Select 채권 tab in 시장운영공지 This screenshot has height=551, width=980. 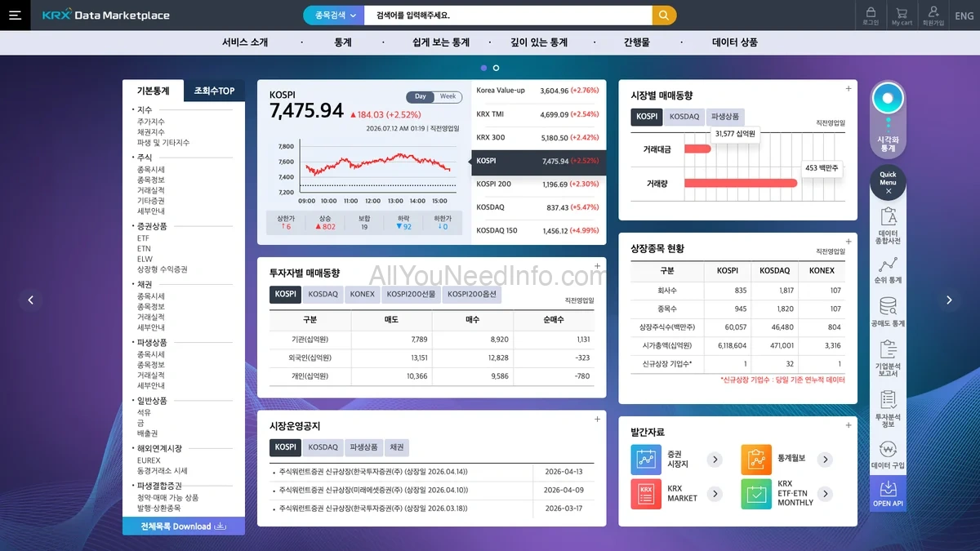pyautogui.click(x=396, y=447)
